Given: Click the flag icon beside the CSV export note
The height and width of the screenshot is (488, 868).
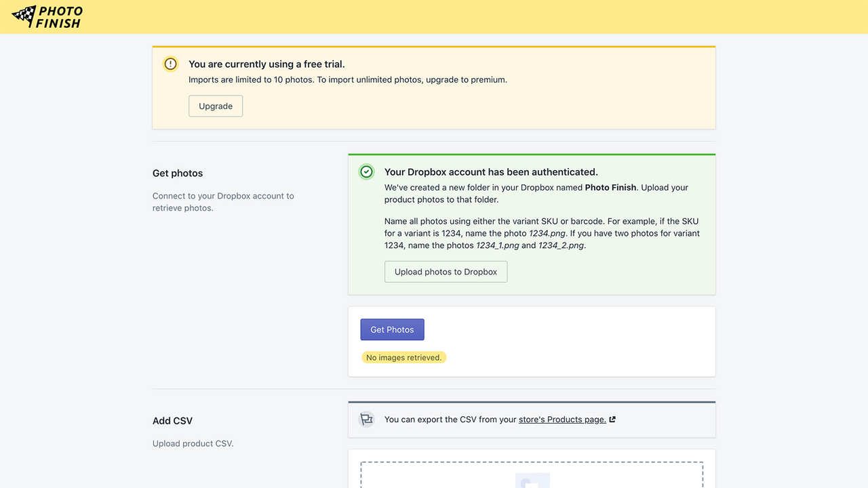Looking at the screenshot, I should point(366,420).
